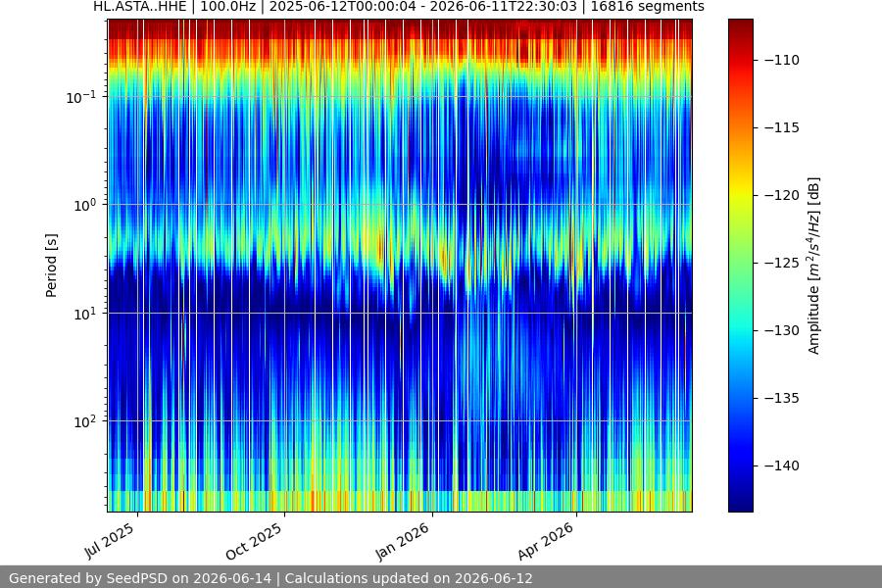Click the 'Generated by SeedPSD' footer text
This screenshot has height=588, width=882.
[270, 578]
